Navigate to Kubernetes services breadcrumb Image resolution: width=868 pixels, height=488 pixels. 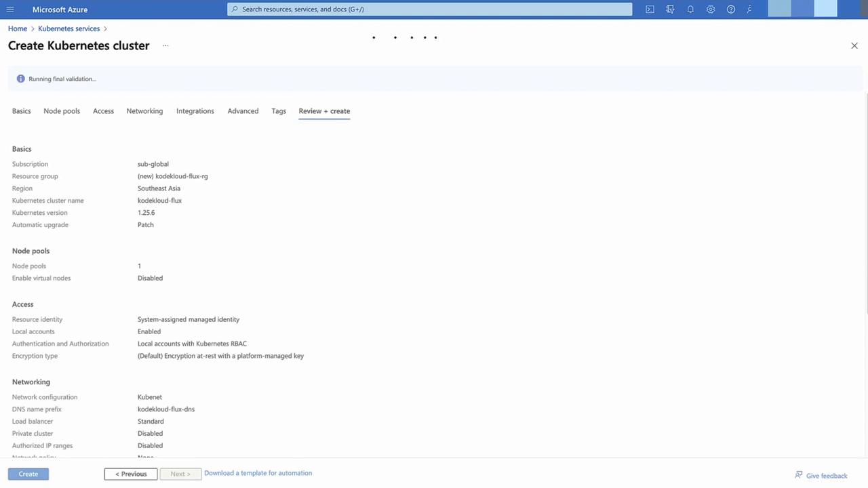click(x=69, y=28)
